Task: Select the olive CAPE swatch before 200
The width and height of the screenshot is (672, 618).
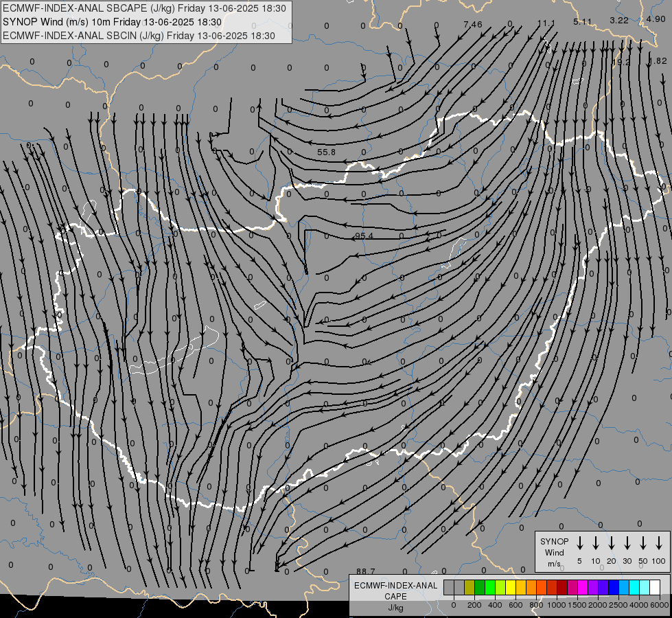Action: tap(470, 587)
